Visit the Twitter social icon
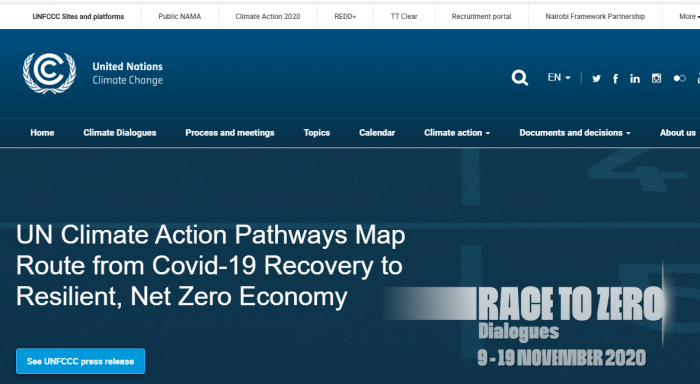Viewport: 700px width, 384px height. pos(596,79)
